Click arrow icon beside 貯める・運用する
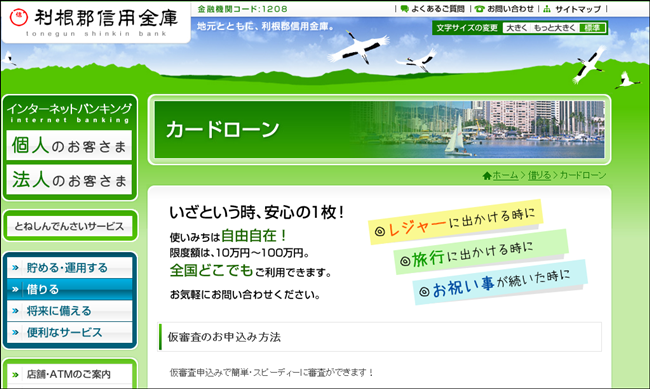Viewport: 650px width, 389px height. (x=15, y=268)
